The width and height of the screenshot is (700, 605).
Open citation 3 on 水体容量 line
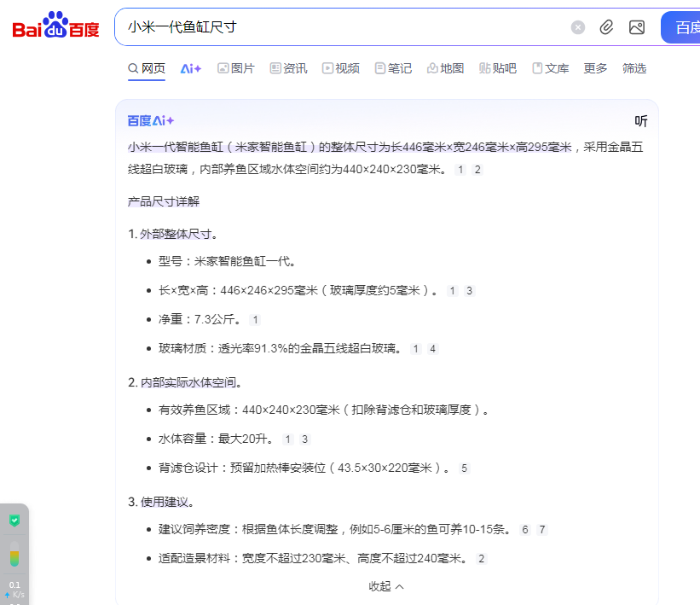304,439
